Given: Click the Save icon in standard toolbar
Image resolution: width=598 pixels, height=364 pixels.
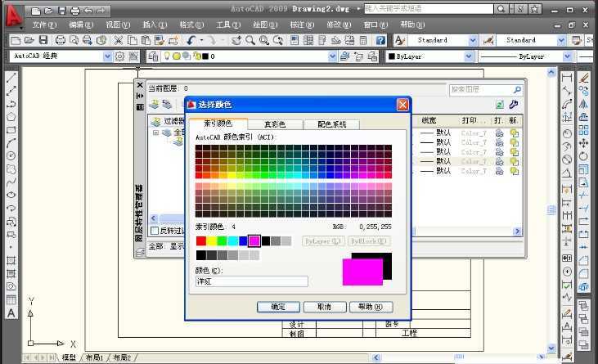Looking at the screenshot, I should [x=43, y=40].
